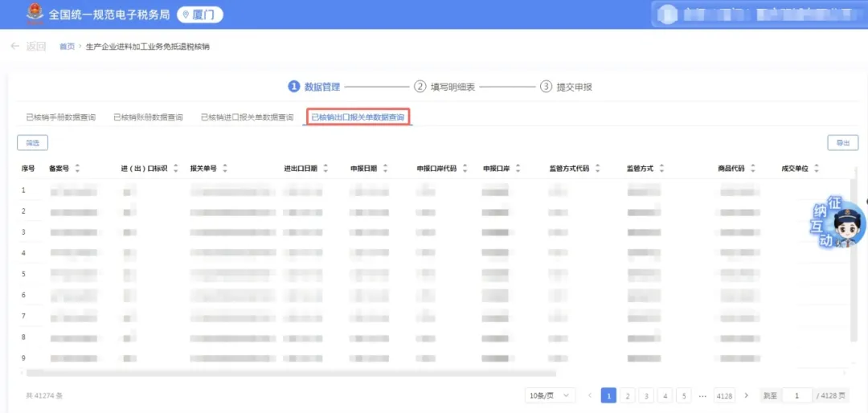868x413 pixels.
Task: Sort by 成交单位 column
Action: click(816, 169)
